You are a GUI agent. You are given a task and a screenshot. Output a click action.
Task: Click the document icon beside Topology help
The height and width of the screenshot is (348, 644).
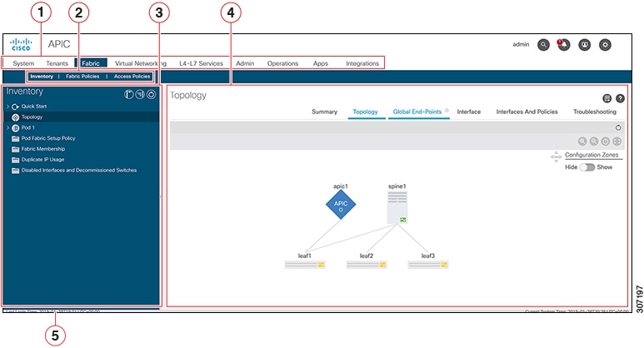[607, 98]
